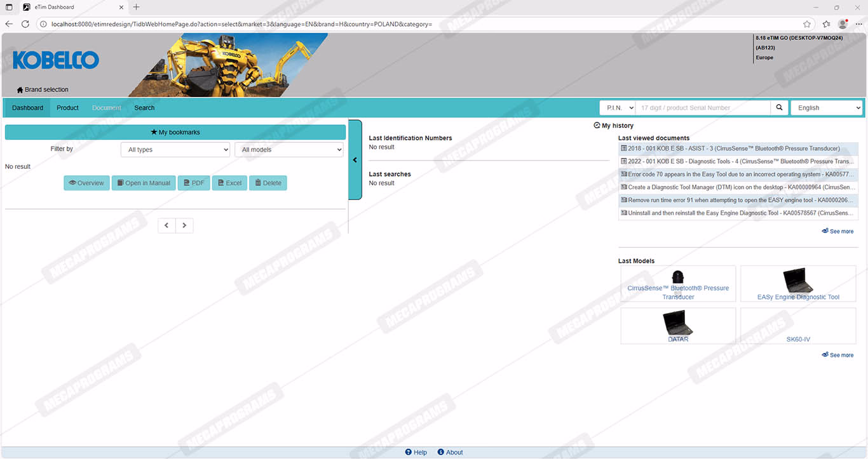Click the search magnifier icon button
The image size is (868, 459).
coord(779,108)
